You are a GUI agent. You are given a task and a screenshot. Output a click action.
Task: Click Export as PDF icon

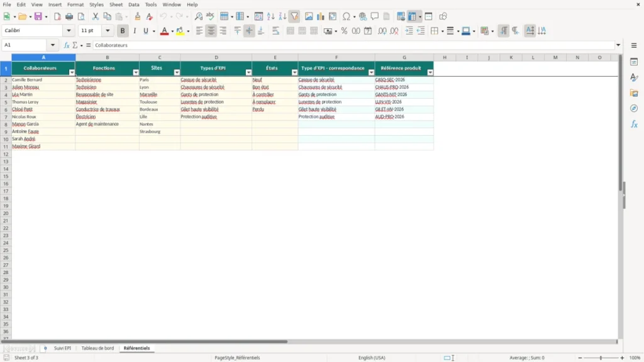click(57, 16)
